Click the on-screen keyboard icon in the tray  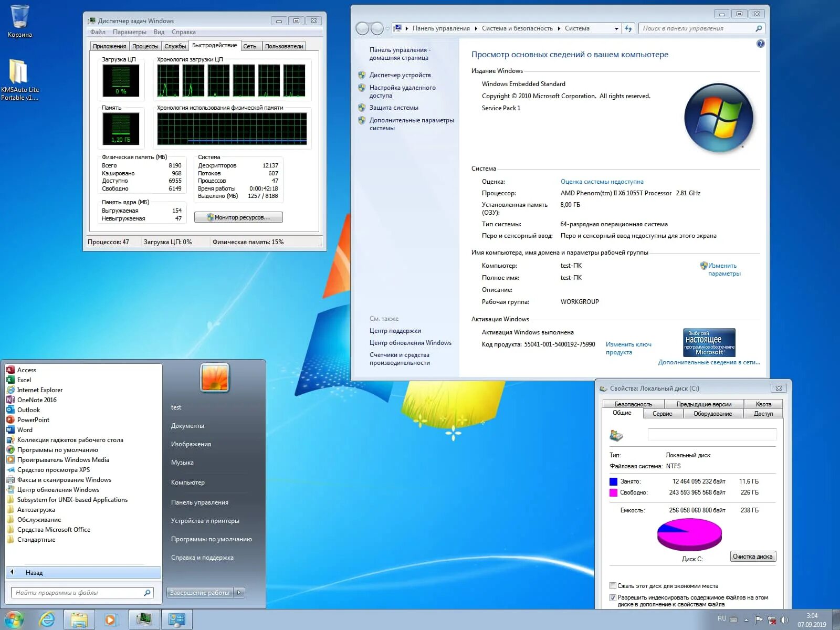(x=733, y=620)
